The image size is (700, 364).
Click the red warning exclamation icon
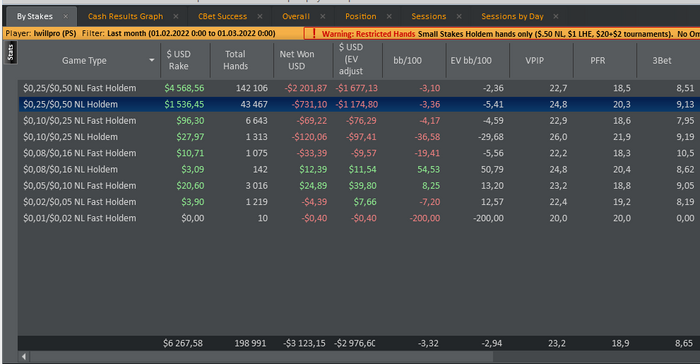coord(314,33)
